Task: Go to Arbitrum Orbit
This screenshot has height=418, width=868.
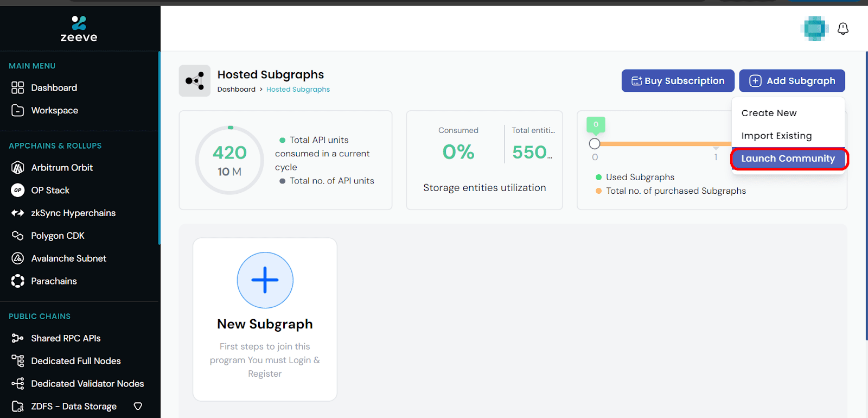Action: 62,168
